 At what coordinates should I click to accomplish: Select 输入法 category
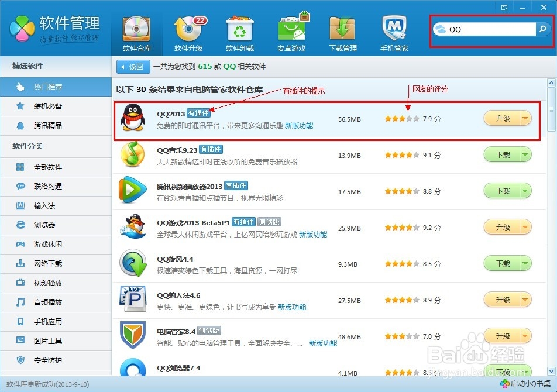click(56, 205)
